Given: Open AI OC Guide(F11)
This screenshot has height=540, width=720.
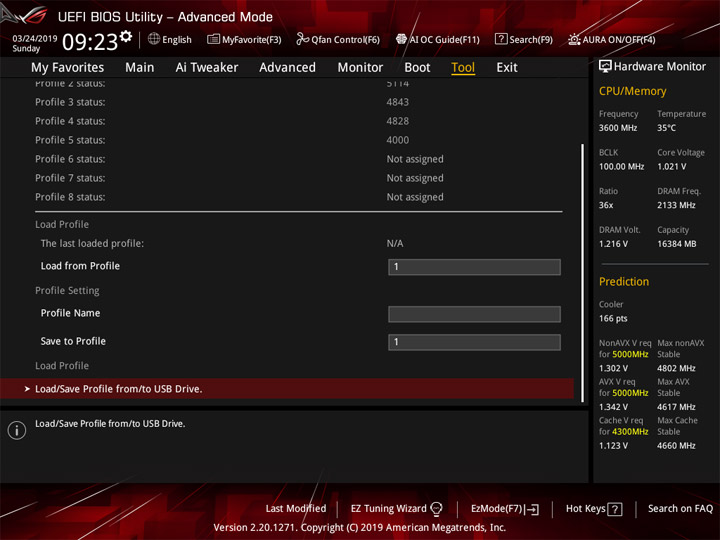Looking at the screenshot, I should pyautogui.click(x=438, y=39).
